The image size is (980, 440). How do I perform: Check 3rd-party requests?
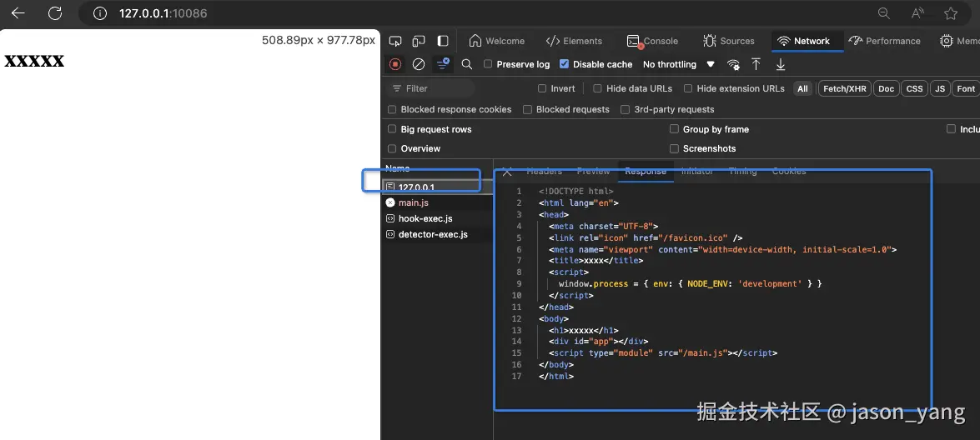625,109
